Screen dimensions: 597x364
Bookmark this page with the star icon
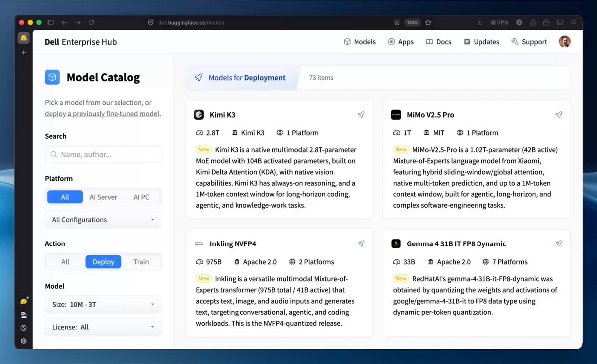point(428,22)
